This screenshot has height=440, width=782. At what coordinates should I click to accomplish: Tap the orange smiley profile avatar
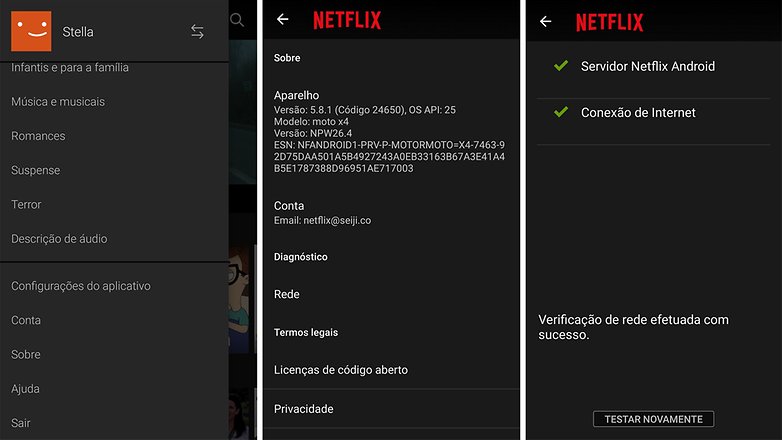(x=31, y=31)
